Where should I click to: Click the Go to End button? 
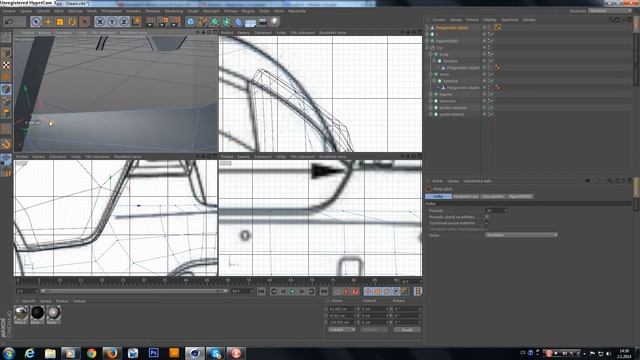point(324,291)
